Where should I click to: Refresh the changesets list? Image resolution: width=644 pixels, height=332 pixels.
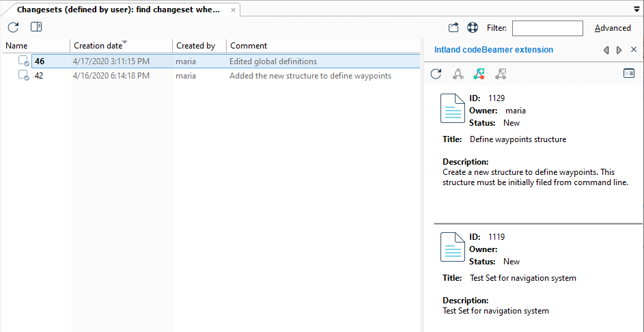pos(13,27)
